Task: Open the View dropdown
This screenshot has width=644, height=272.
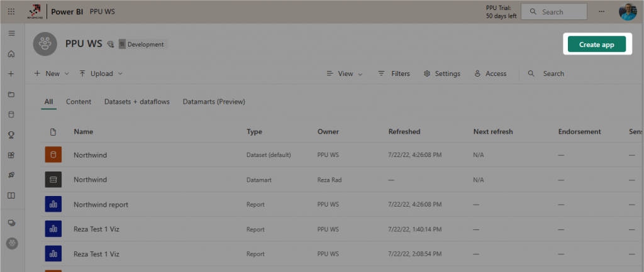Action: 345,73
